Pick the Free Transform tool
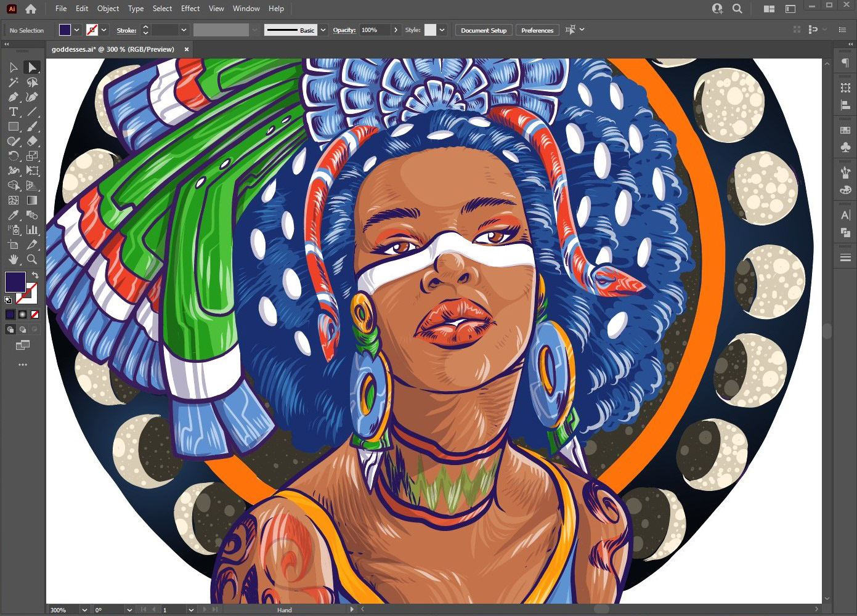The width and height of the screenshot is (857, 616). point(32,171)
